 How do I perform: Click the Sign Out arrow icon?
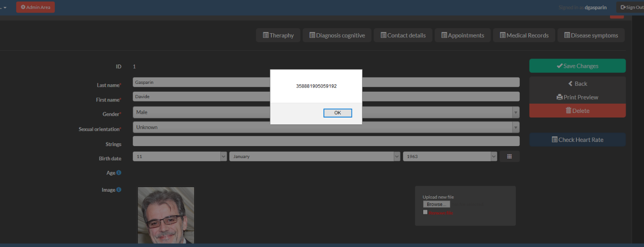click(623, 7)
